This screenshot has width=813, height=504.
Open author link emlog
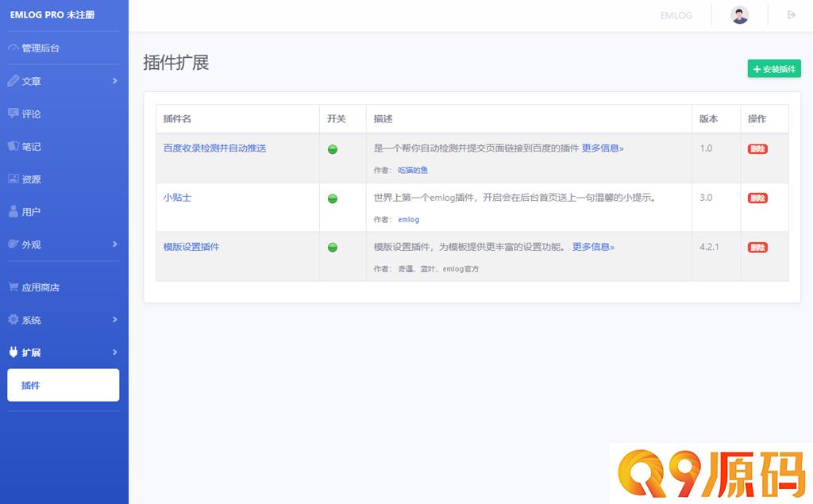coord(409,219)
